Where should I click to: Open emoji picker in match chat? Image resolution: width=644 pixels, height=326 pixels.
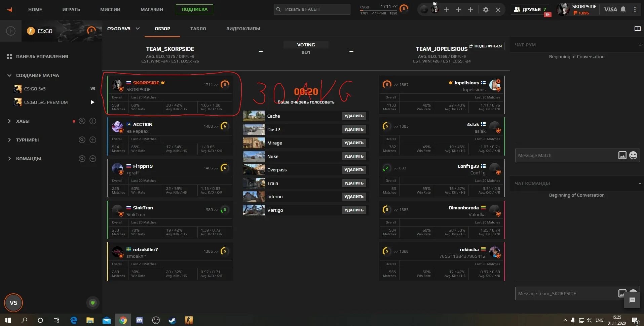click(x=633, y=155)
